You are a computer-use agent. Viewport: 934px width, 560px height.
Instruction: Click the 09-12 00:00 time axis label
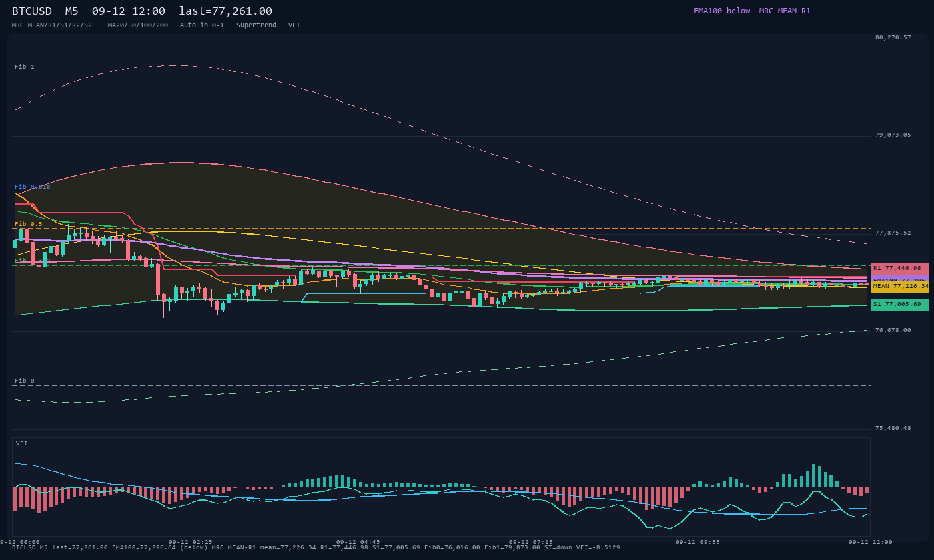click(19, 542)
